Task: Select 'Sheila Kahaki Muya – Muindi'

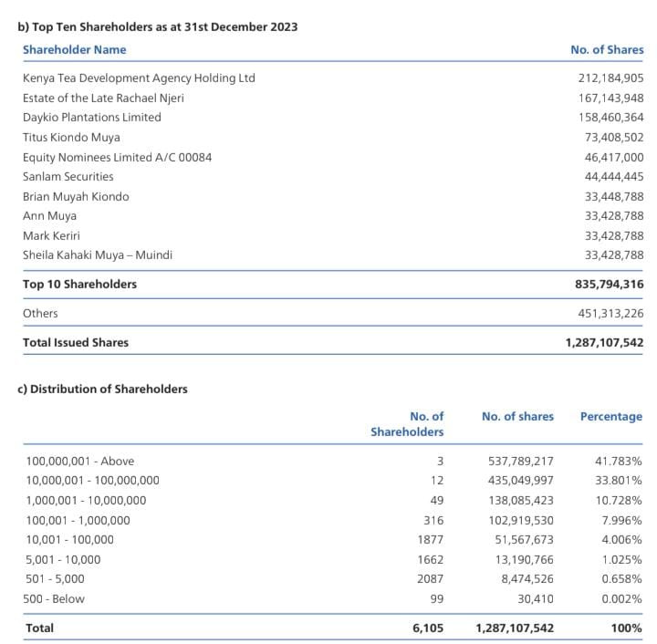Action: coord(98,255)
